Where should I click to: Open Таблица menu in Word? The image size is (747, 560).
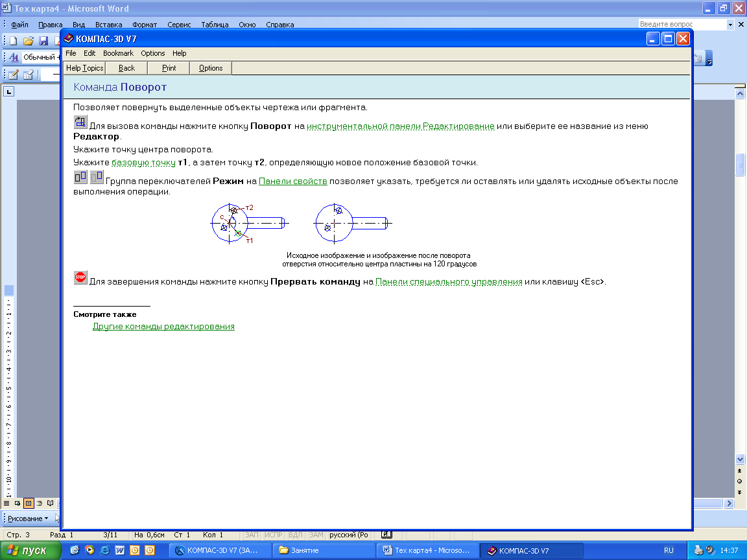(215, 25)
